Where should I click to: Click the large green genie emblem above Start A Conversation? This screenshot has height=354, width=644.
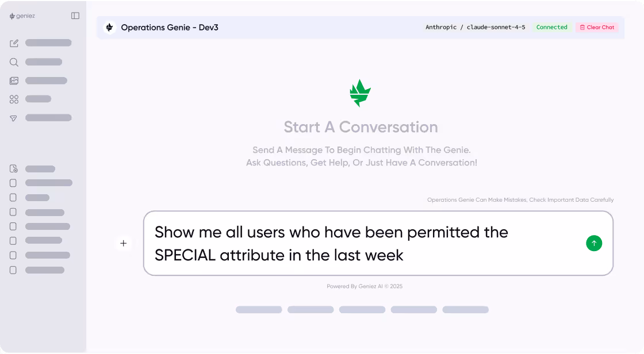(361, 92)
